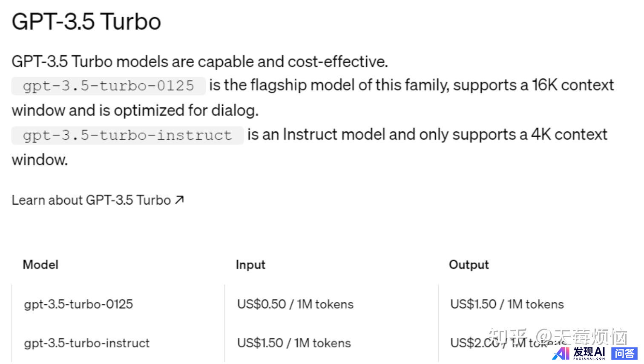
Task: Click the gpt-3.5-turbo-instruct code label
Action: click(127, 135)
